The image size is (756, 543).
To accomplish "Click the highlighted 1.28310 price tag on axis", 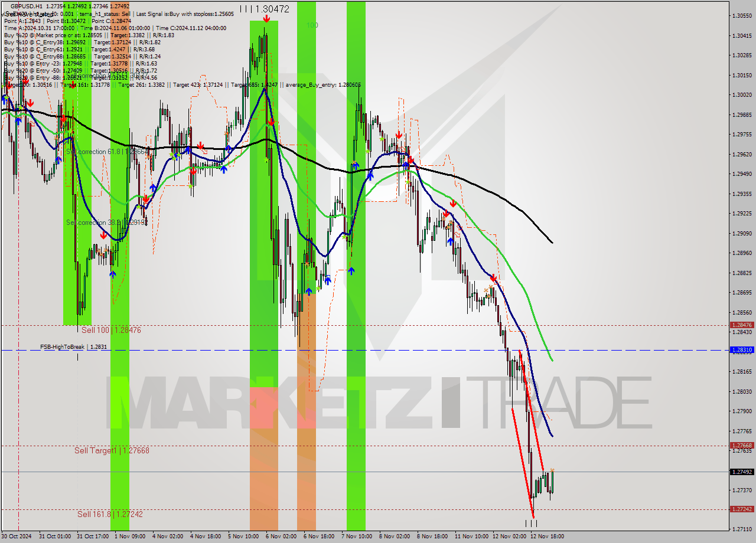I will click(x=742, y=350).
